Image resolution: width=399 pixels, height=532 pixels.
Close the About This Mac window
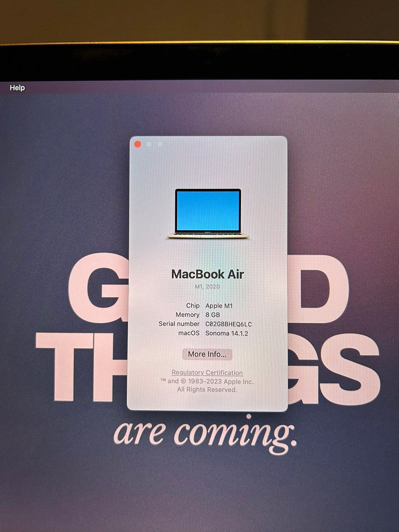(x=138, y=144)
